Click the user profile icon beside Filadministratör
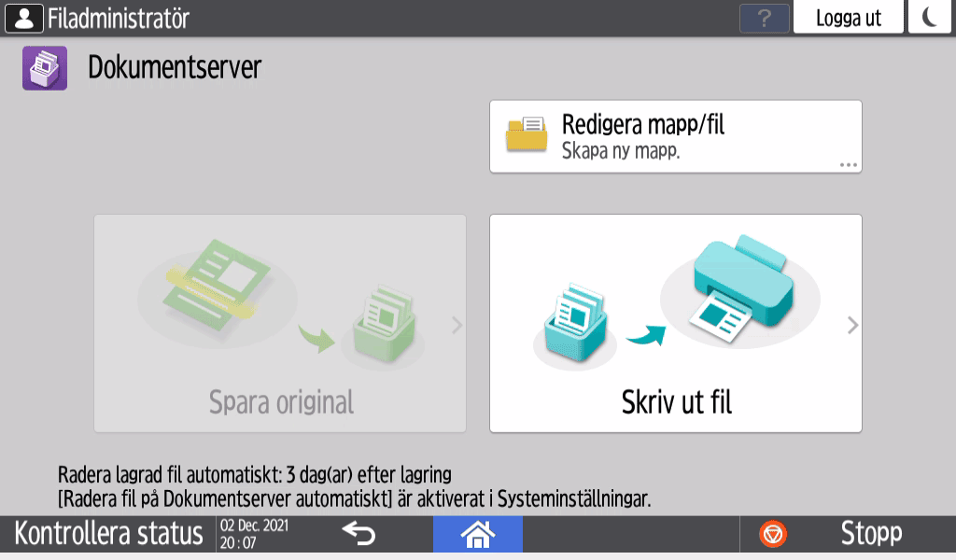956x560 pixels. 23,19
